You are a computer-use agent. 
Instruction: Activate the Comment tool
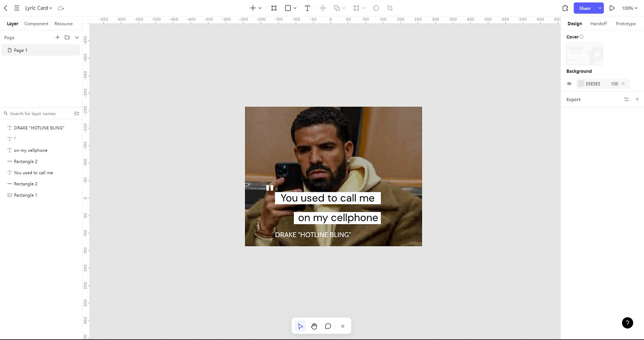tap(328, 326)
